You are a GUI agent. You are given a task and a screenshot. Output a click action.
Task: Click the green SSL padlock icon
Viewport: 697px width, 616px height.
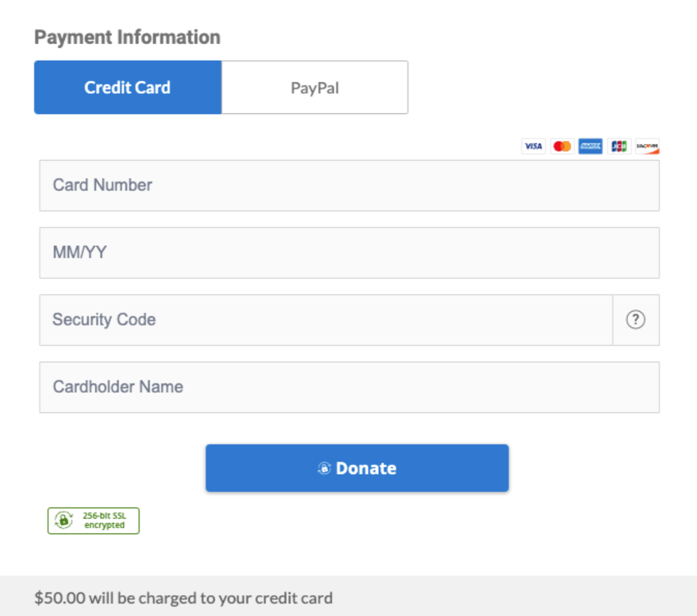pos(63,520)
